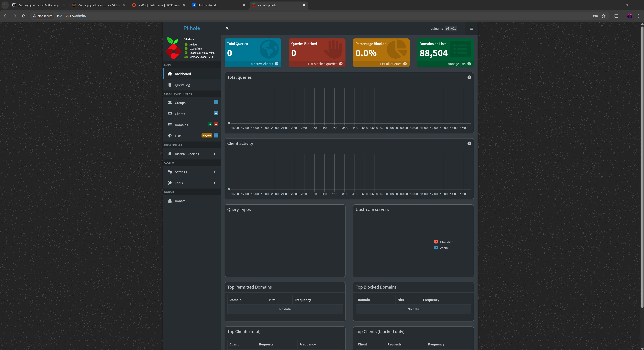Uncheck the blocklist legend checkbox
The height and width of the screenshot is (350, 644).
pyautogui.click(x=436, y=242)
